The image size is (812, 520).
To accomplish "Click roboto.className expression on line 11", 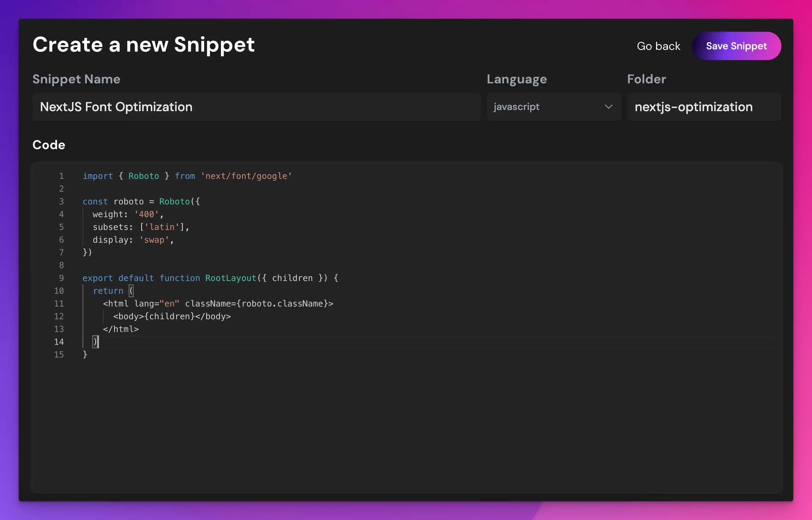I will 282,304.
